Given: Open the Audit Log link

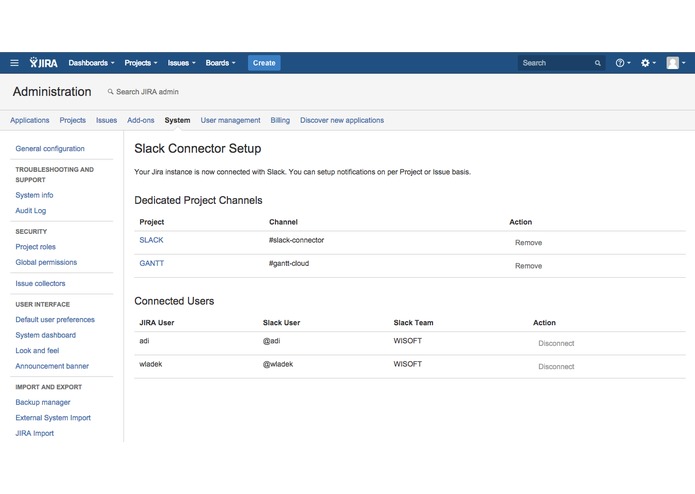Looking at the screenshot, I should 31,210.
